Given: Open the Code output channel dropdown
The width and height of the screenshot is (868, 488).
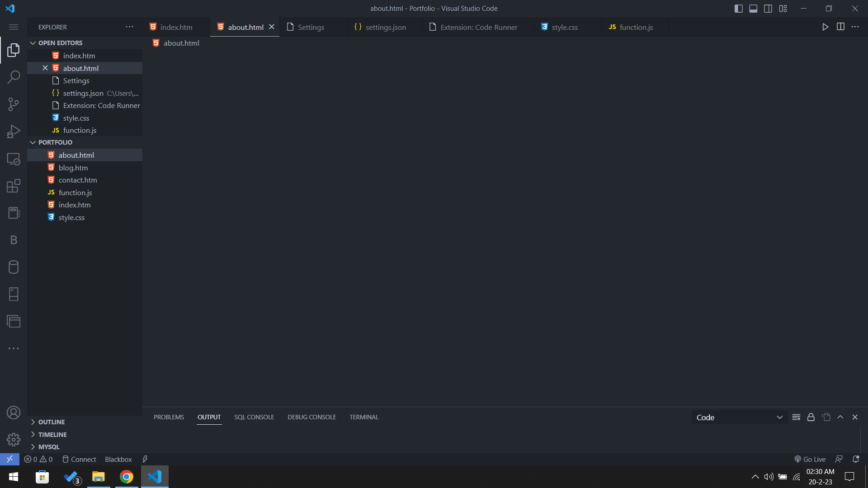Looking at the screenshot, I should pos(739,418).
